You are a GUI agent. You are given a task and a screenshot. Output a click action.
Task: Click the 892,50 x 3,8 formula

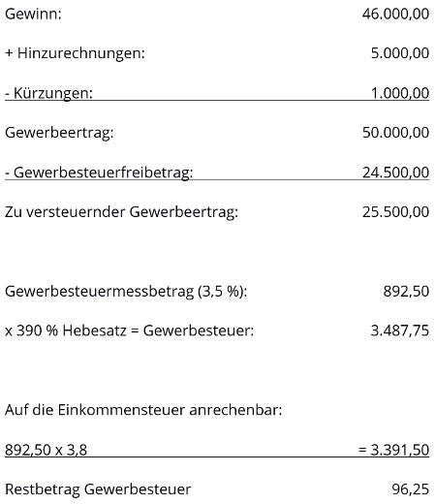click(x=47, y=450)
